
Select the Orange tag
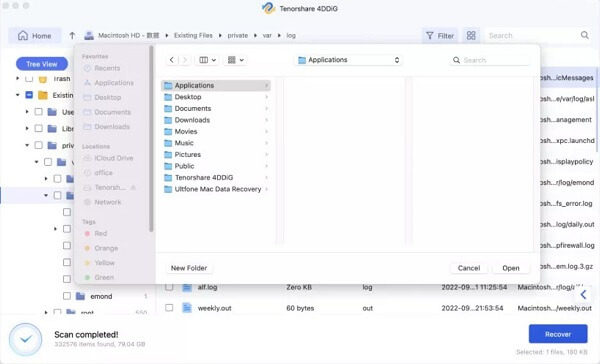101,248
